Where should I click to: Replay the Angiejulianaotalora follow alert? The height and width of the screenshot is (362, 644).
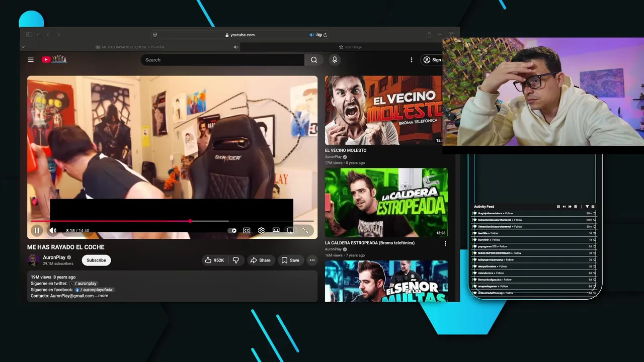click(x=594, y=213)
